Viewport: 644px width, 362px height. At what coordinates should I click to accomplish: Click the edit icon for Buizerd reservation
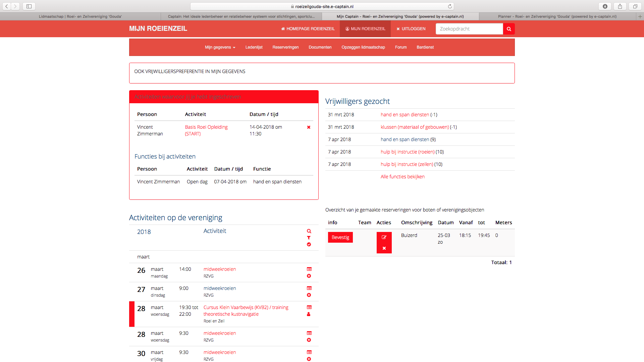coord(384,237)
